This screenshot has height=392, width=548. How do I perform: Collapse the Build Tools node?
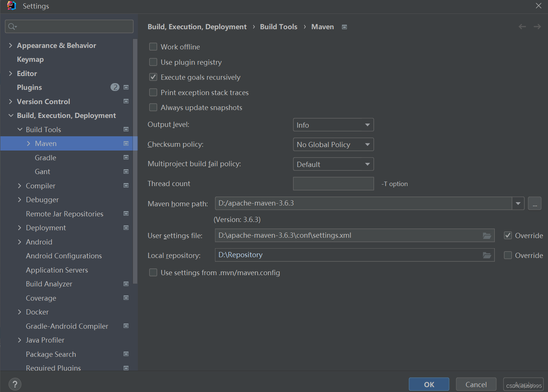point(20,130)
